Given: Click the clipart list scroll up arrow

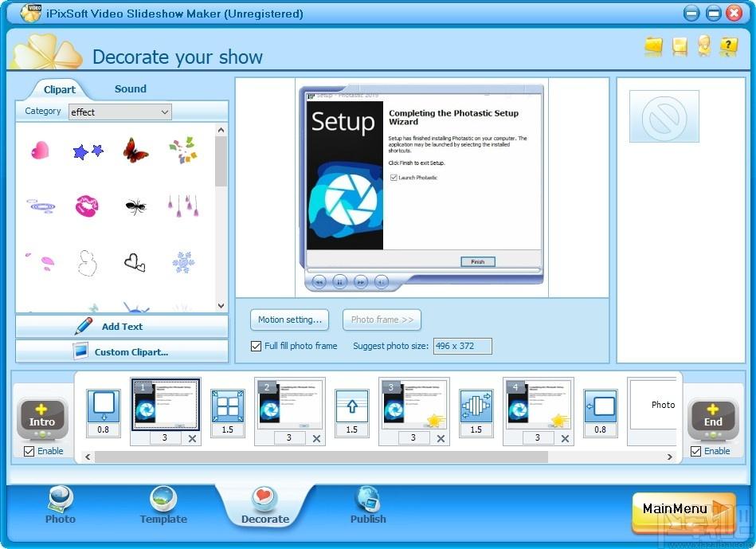Looking at the screenshot, I should coord(221,130).
